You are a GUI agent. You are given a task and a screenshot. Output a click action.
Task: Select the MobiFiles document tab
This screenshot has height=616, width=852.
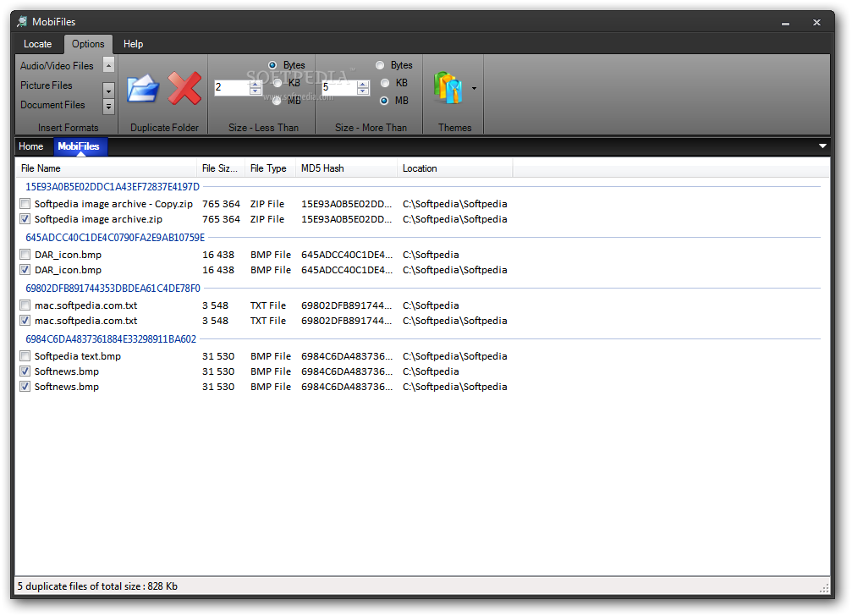point(79,146)
